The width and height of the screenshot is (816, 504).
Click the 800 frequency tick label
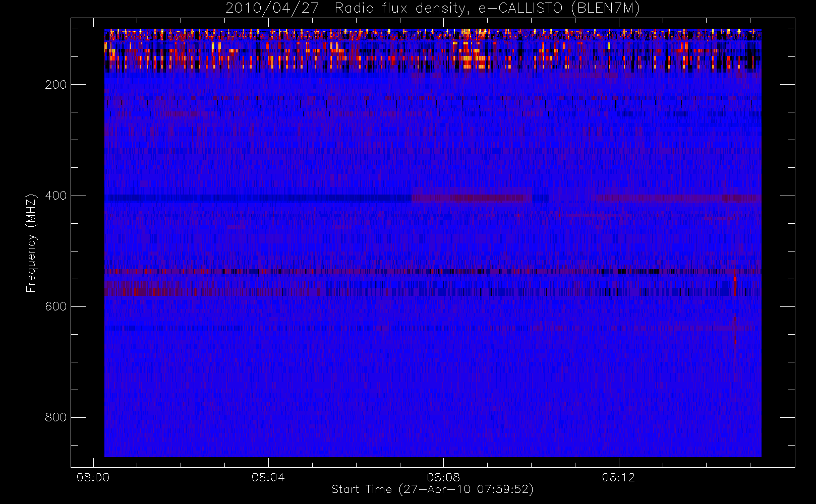coord(56,417)
